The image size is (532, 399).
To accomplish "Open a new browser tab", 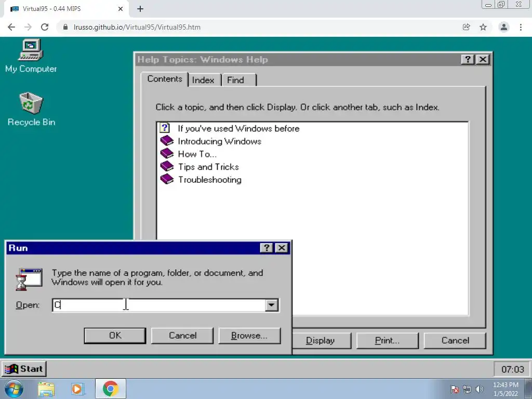I will [x=140, y=9].
